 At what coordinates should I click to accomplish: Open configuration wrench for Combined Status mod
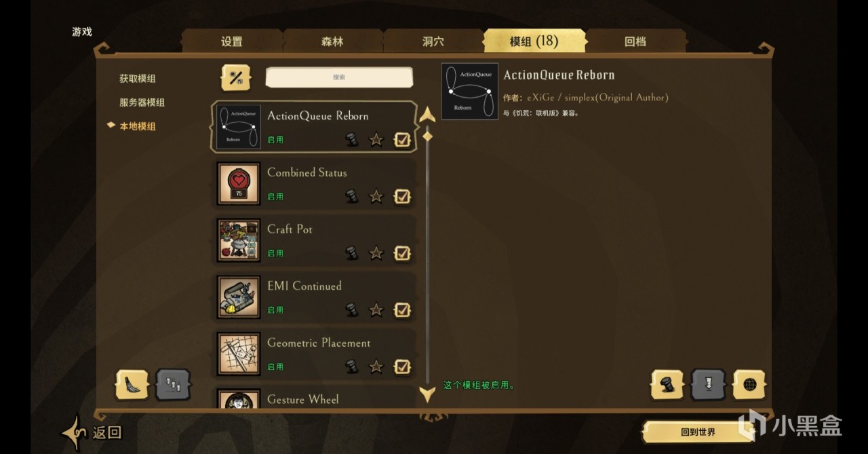click(351, 196)
